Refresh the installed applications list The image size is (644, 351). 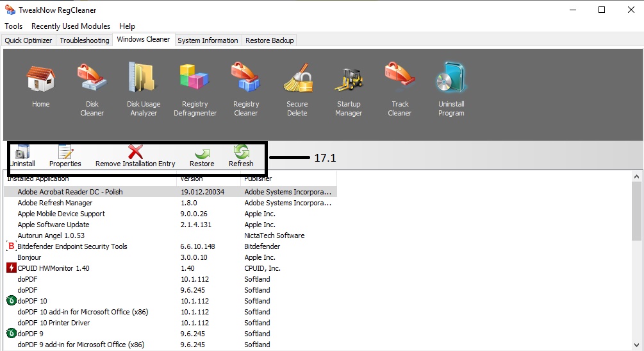tap(241, 157)
